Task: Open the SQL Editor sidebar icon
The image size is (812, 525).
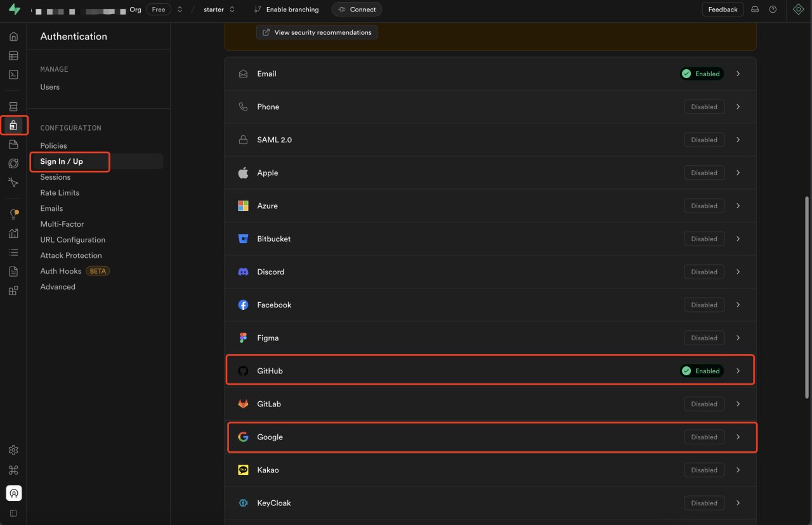Action: (13, 74)
